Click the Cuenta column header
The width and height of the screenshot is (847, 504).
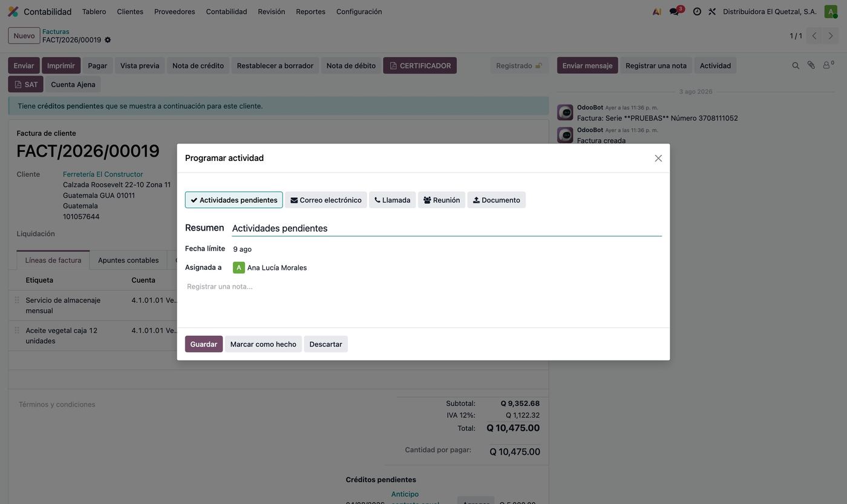click(x=143, y=280)
